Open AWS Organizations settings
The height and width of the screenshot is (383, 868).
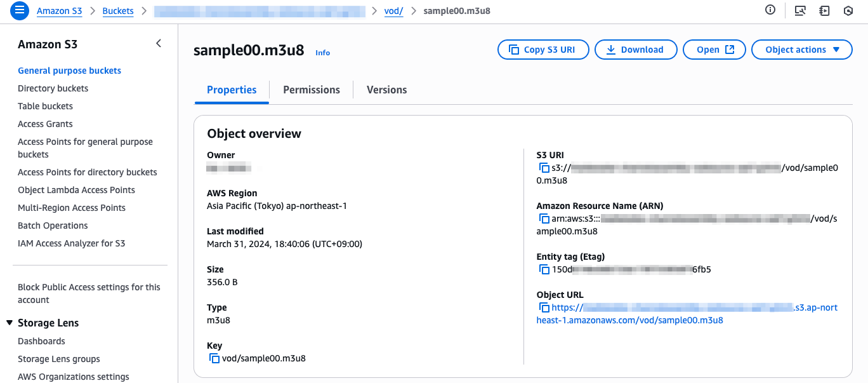(x=74, y=377)
